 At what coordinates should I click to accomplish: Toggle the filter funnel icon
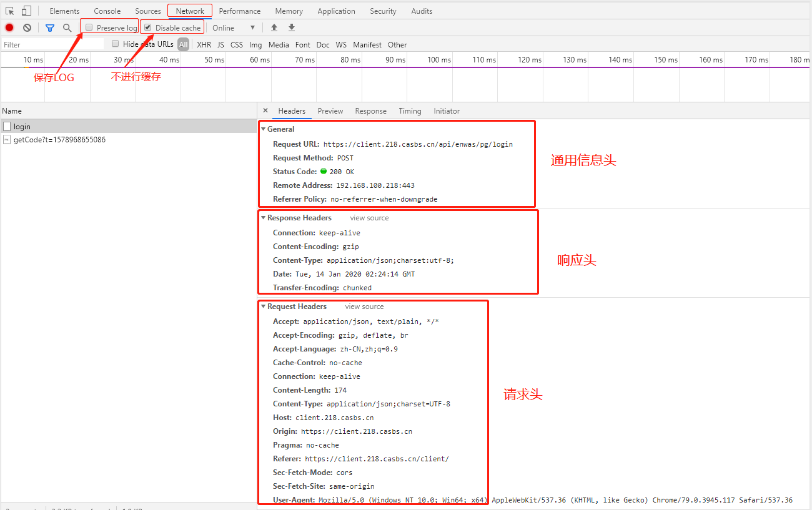pyautogui.click(x=50, y=27)
